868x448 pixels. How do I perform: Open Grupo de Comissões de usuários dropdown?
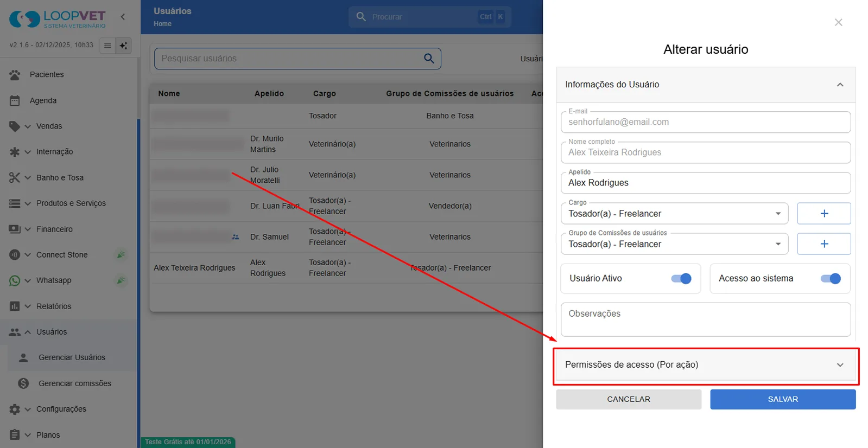pos(675,244)
